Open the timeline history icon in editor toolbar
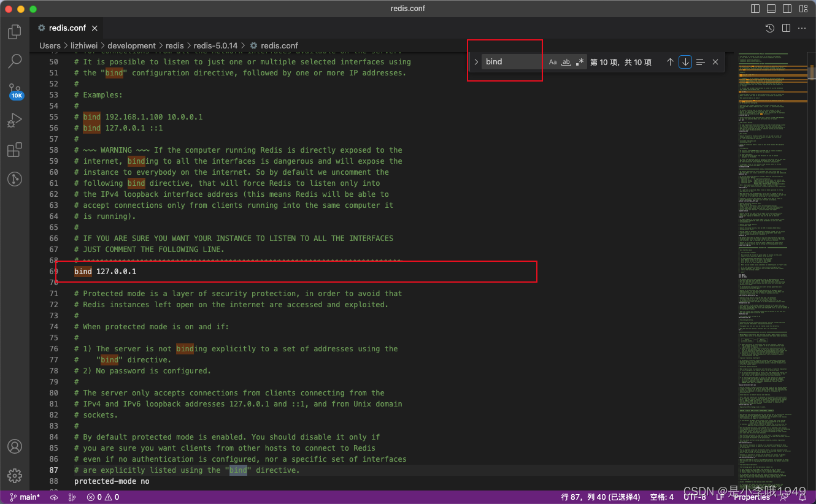The width and height of the screenshot is (816, 504). (x=771, y=28)
